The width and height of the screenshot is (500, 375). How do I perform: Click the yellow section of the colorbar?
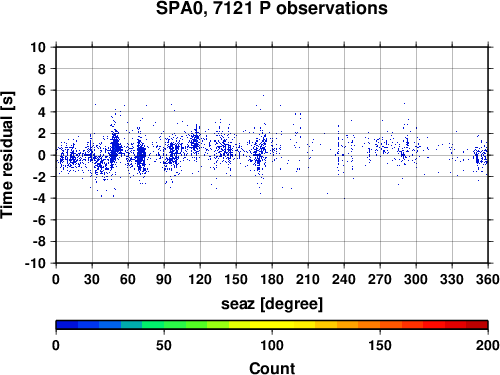point(272,325)
